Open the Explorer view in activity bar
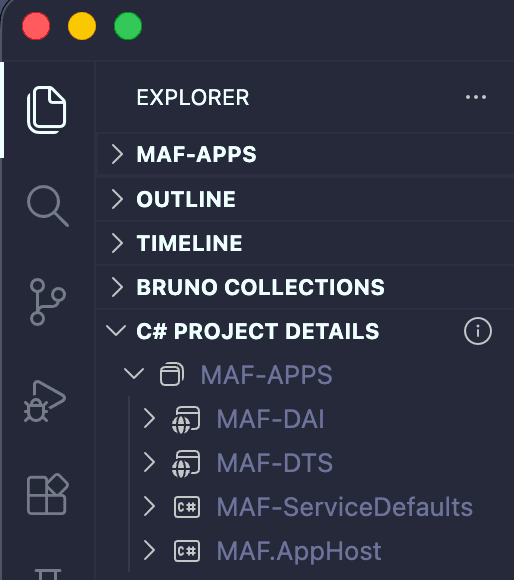The height and width of the screenshot is (580, 514). pyautogui.click(x=47, y=110)
